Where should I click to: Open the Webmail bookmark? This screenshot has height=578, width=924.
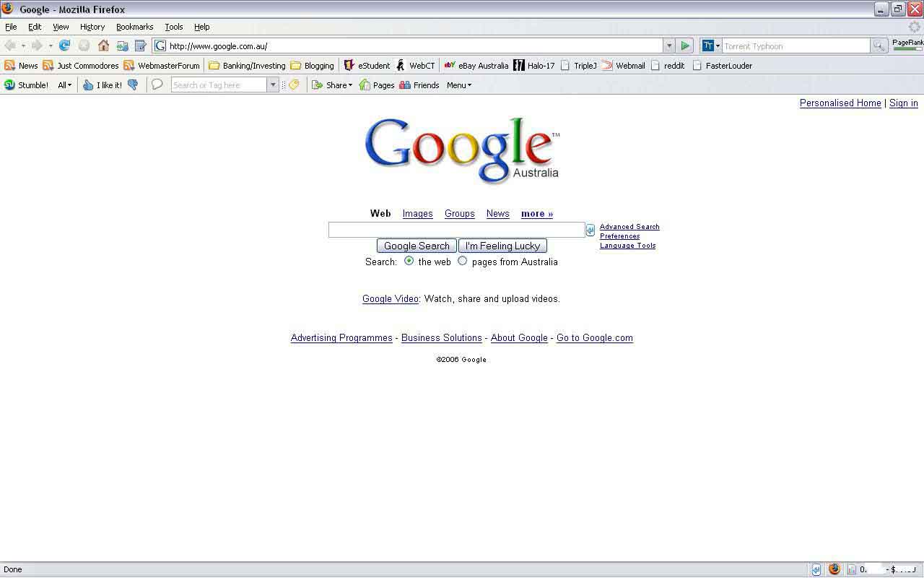pyautogui.click(x=623, y=66)
